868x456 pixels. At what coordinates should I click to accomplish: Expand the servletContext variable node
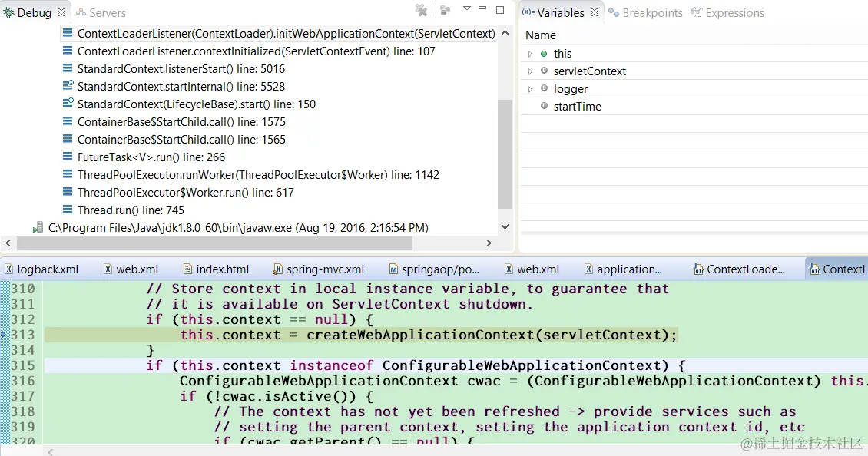[x=530, y=71]
